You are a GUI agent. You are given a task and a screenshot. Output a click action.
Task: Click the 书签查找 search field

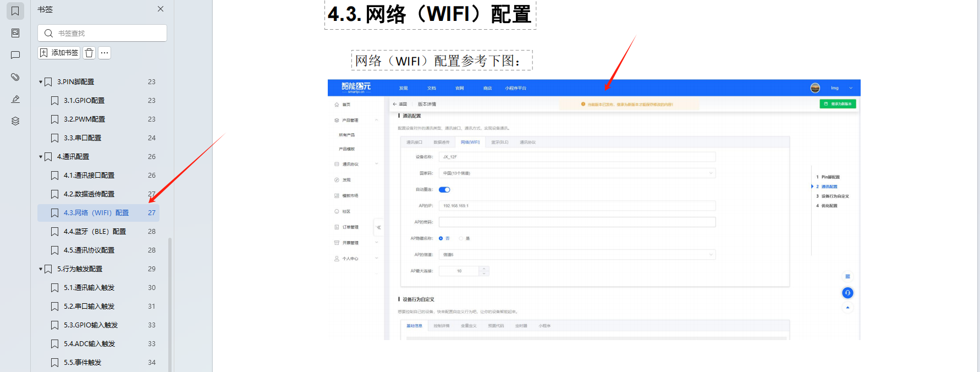point(102,33)
